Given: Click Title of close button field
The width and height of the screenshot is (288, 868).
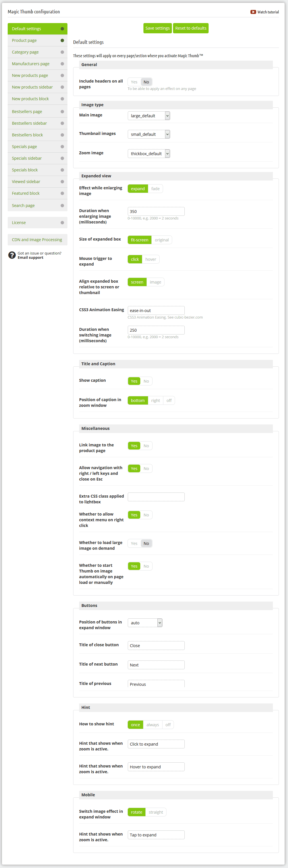Looking at the screenshot, I should [156, 645].
